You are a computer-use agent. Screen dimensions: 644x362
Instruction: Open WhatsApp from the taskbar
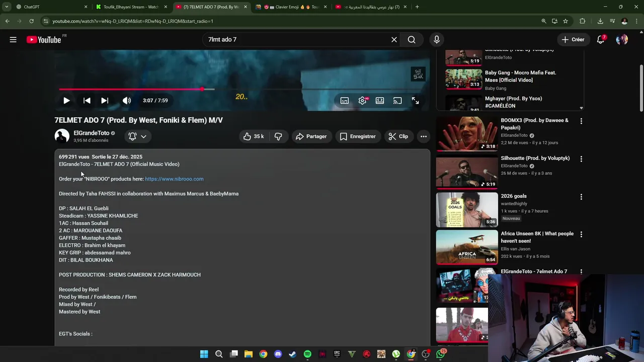(x=441, y=354)
